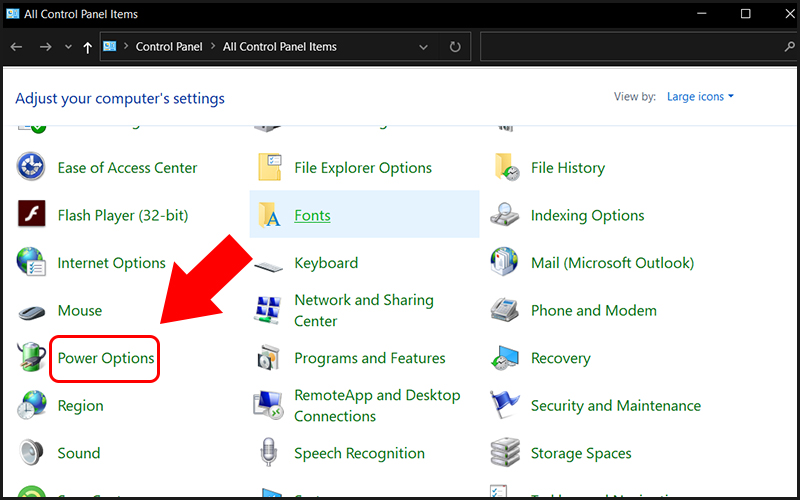Open Network and Sharing Center link
The width and height of the screenshot is (800, 500).
click(364, 310)
